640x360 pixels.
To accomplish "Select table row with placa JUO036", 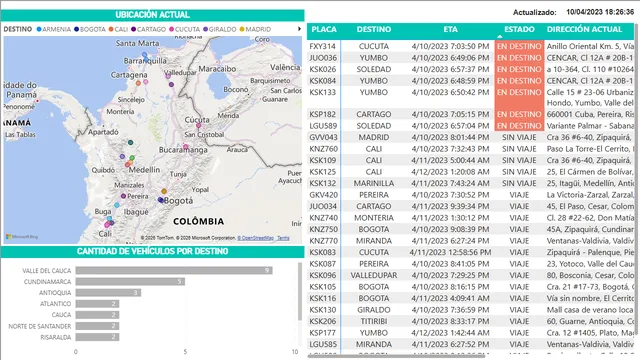I will (x=471, y=58).
